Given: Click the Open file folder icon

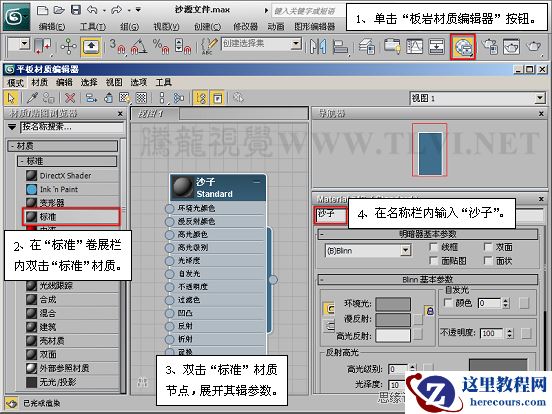Looking at the screenshot, I should (x=59, y=10).
